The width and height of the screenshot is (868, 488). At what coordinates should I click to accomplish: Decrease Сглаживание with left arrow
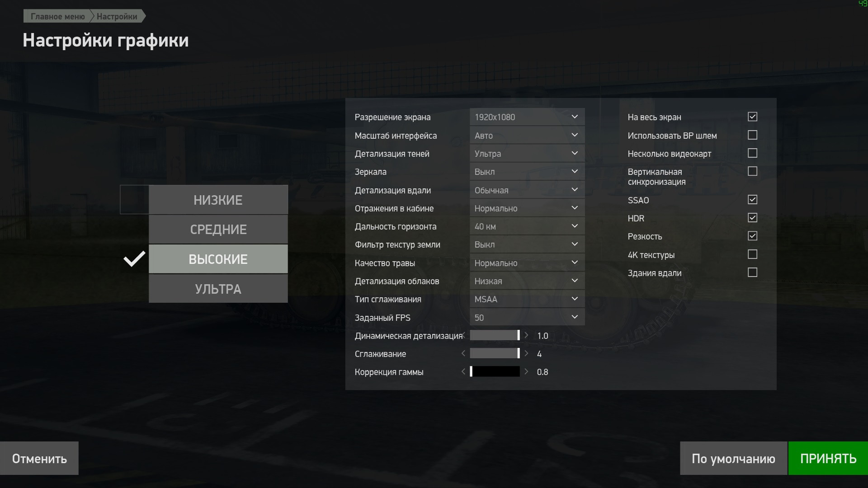coord(463,353)
